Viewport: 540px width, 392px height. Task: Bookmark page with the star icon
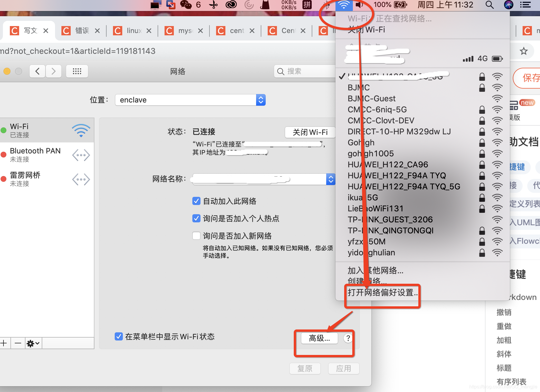pos(523,51)
